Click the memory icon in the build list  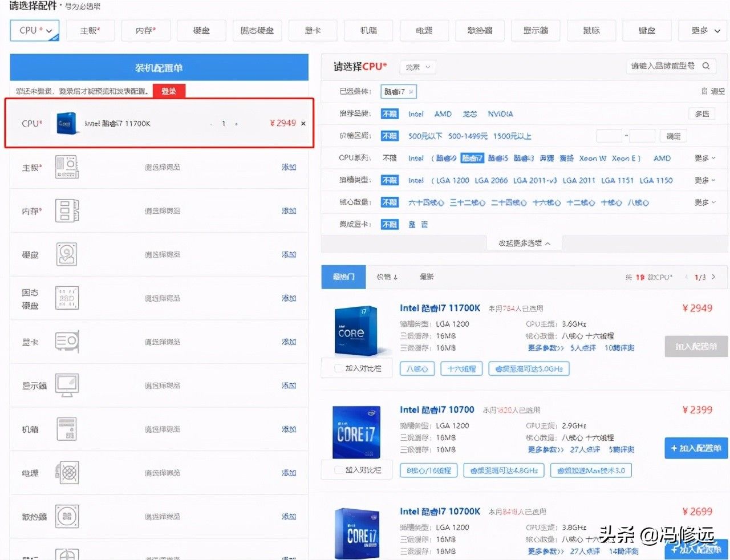pyautogui.click(x=67, y=211)
